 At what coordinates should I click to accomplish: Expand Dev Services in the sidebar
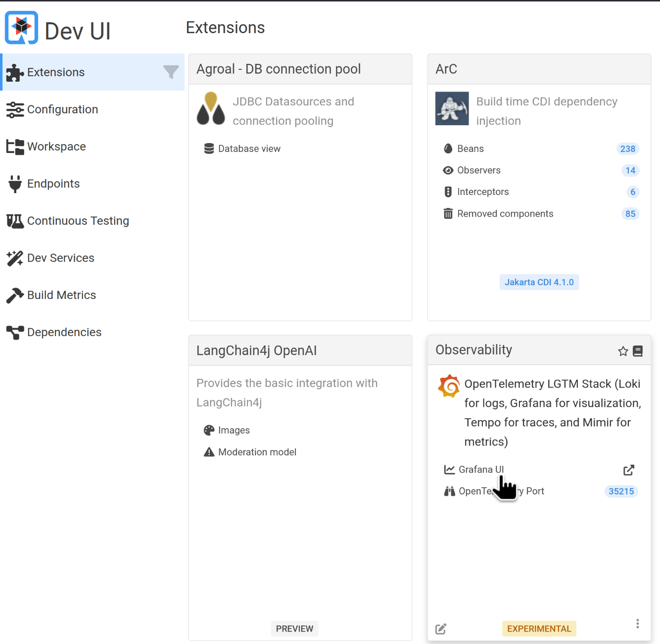(x=60, y=258)
